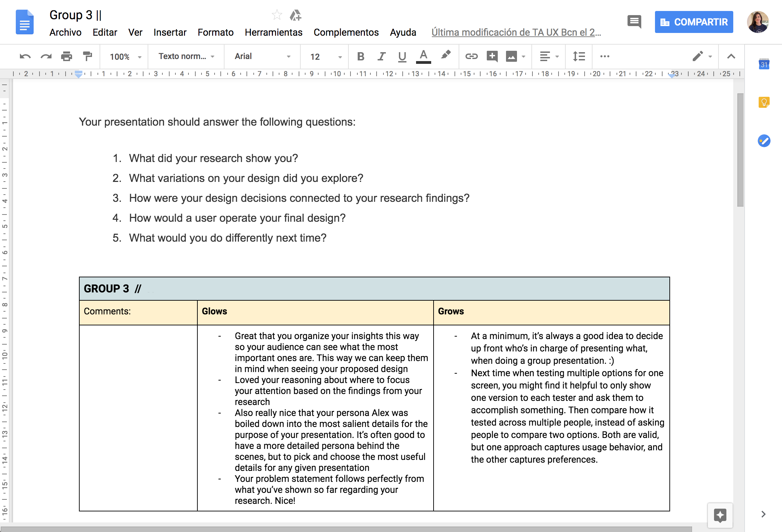Click the document title Group 3 ||
782x532 pixels.
pos(75,15)
